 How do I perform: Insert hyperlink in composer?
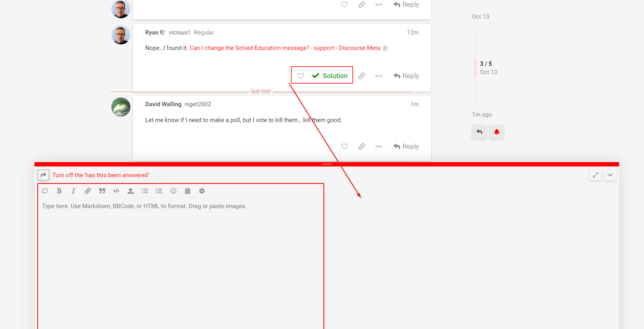tap(88, 191)
